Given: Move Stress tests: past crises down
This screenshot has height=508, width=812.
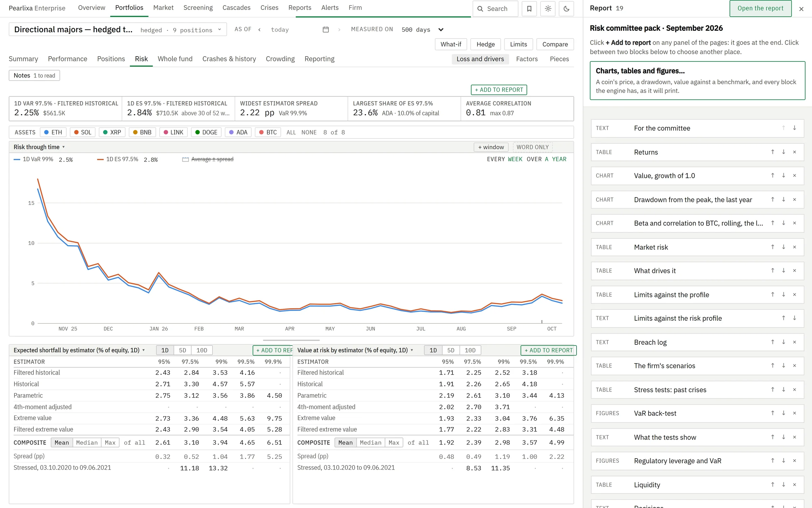Looking at the screenshot, I should coord(784,389).
